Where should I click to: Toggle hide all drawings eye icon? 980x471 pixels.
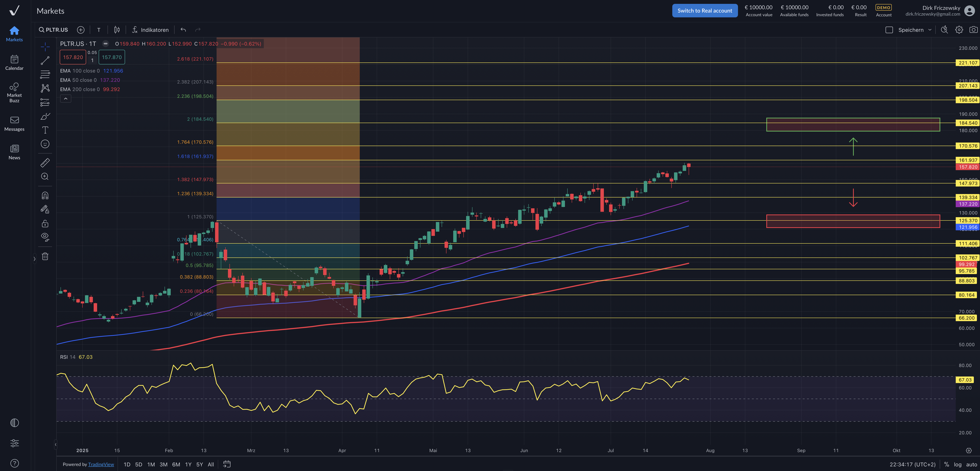click(45, 237)
